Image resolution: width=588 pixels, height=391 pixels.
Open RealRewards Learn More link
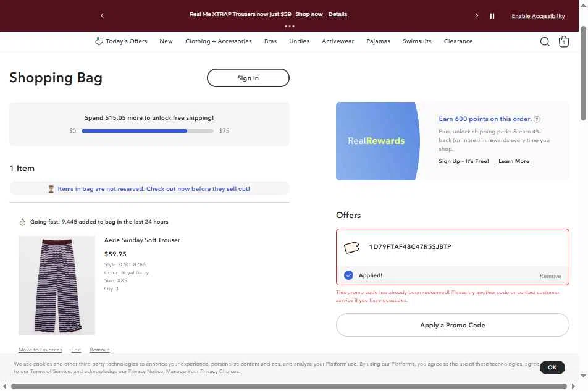pos(514,161)
